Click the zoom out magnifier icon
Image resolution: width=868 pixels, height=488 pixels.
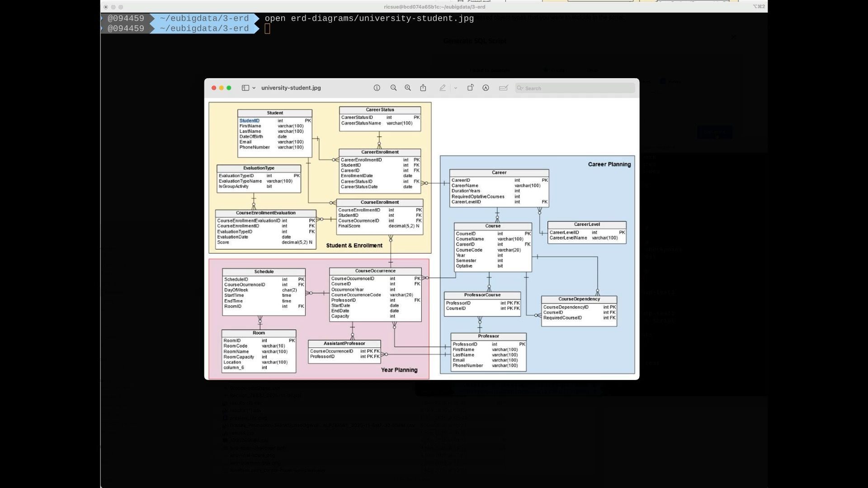pos(393,88)
